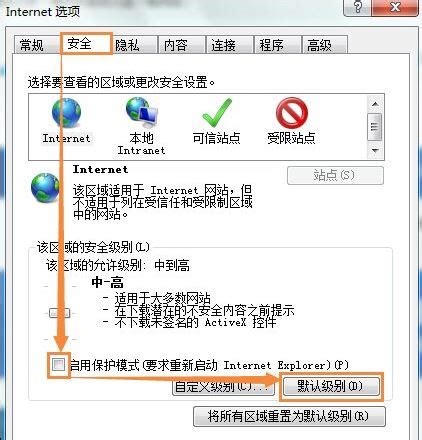
Task: Click the large Internet globe beside description
Action: point(45,188)
